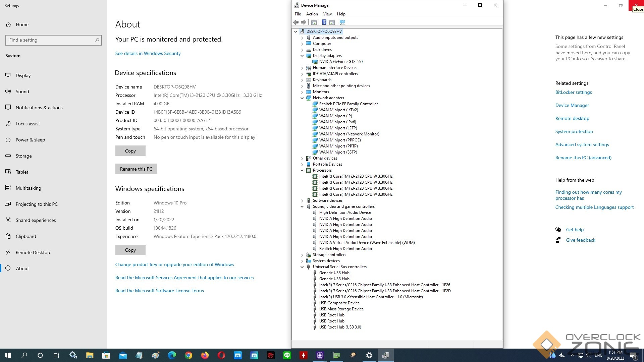Click Show/Hide Console Tree toolbar icon
644x362 pixels.
(314, 22)
